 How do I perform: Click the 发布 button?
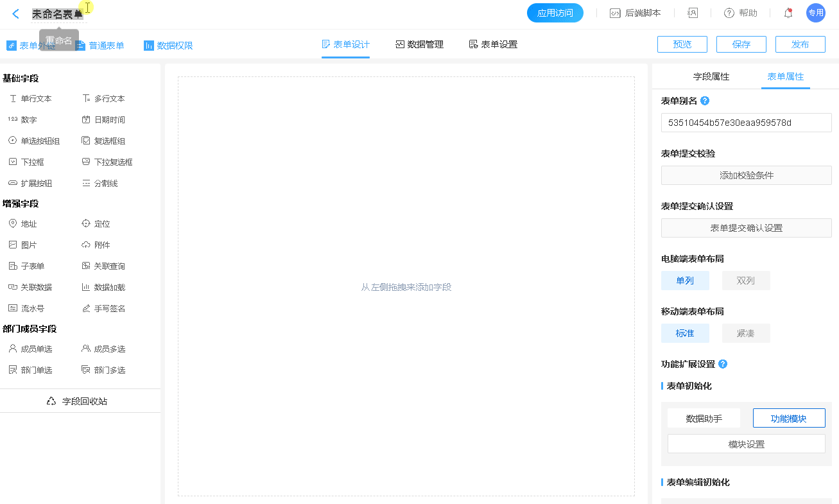[800, 44]
